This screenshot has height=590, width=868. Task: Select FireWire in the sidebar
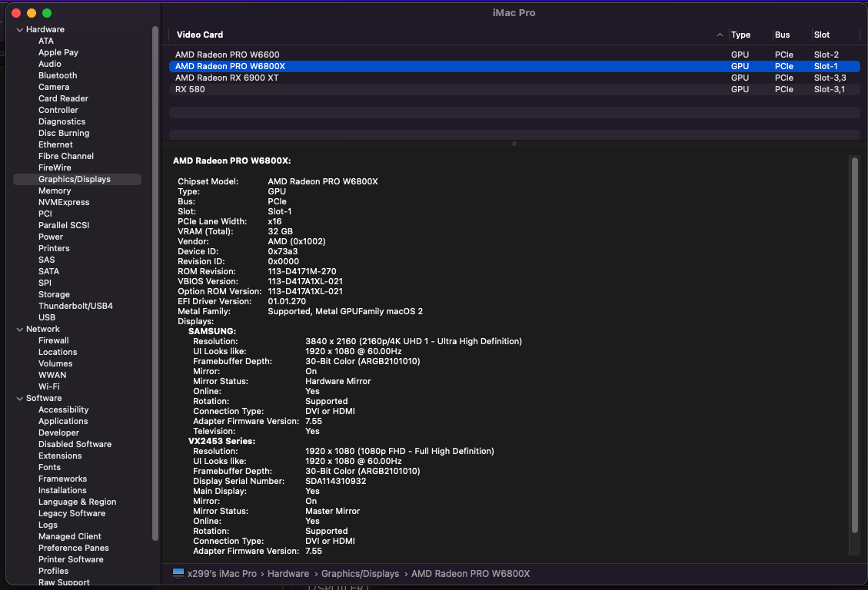(x=55, y=168)
